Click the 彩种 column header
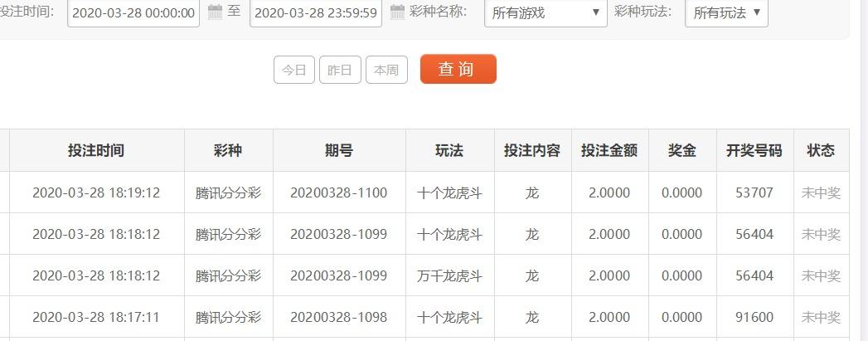 point(228,150)
